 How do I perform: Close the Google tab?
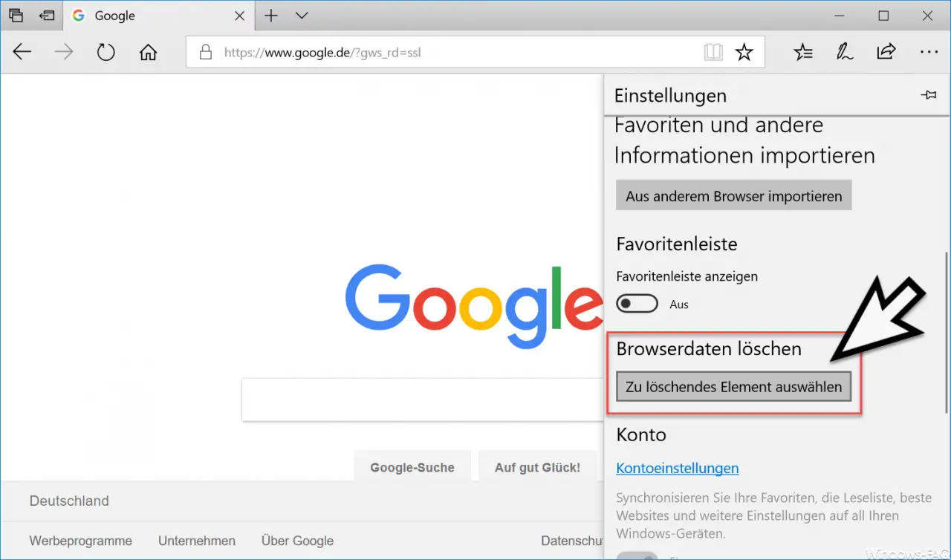(239, 16)
